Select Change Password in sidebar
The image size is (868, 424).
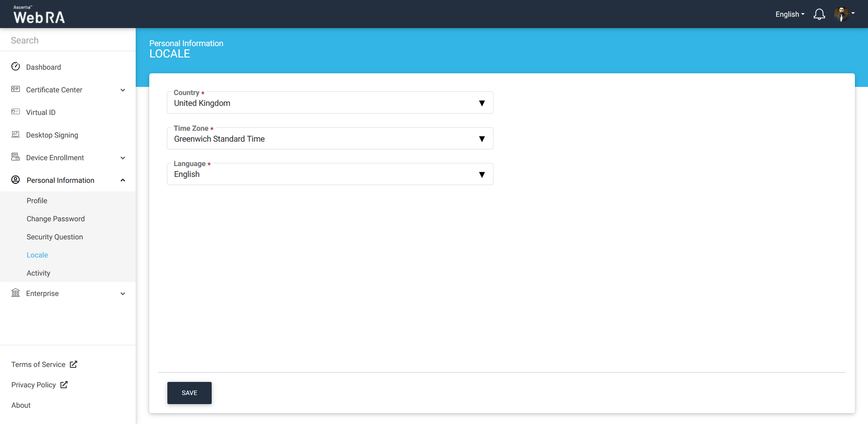pos(56,219)
